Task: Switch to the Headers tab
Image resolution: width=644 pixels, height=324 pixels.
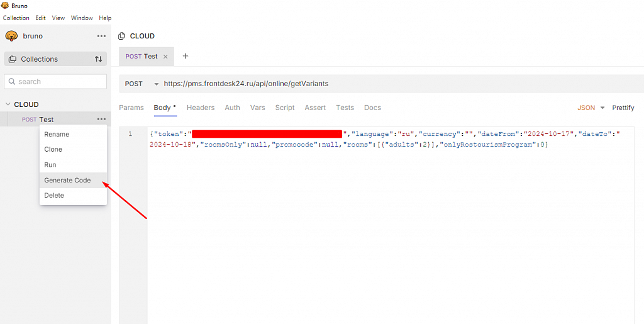Action: tap(201, 108)
